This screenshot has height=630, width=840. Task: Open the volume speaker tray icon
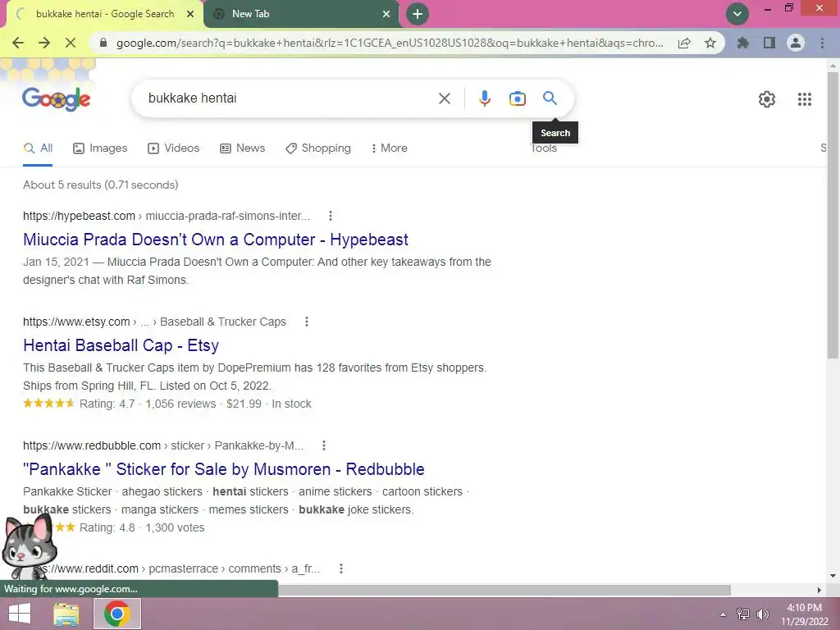(762, 614)
